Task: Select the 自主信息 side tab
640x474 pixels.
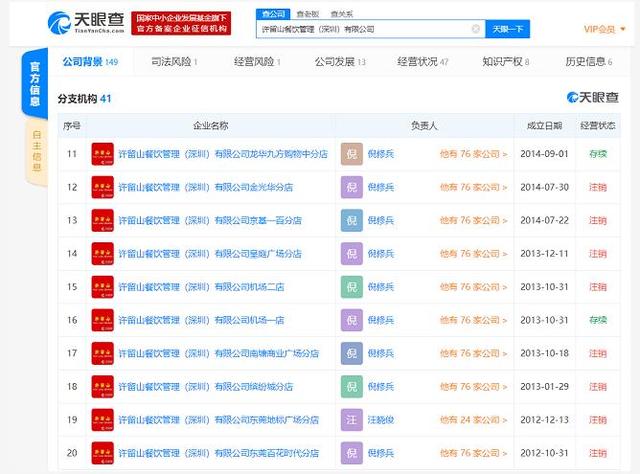Action: [x=36, y=151]
